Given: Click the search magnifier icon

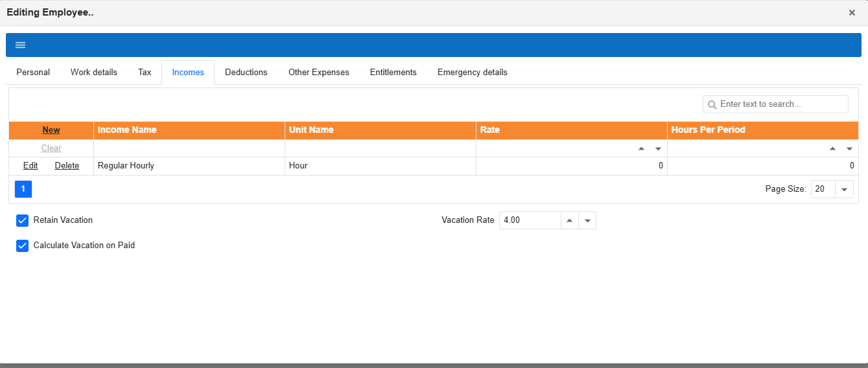Looking at the screenshot, I should coord(712,104).
